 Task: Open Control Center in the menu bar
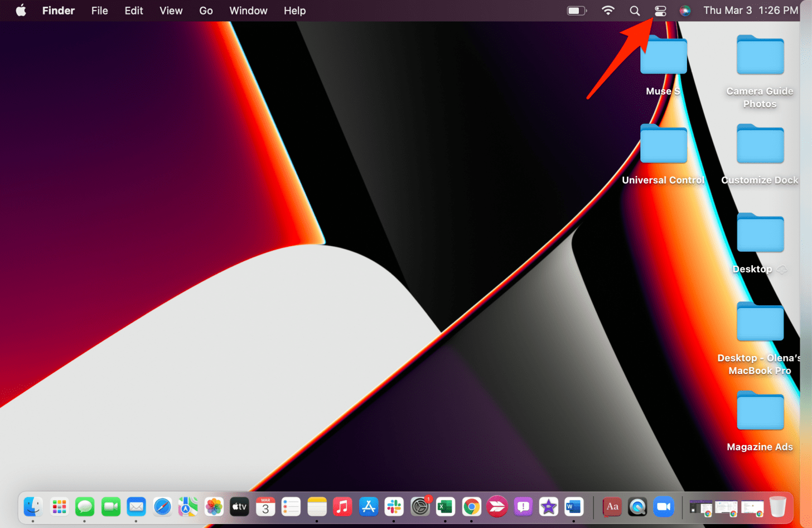660,10
